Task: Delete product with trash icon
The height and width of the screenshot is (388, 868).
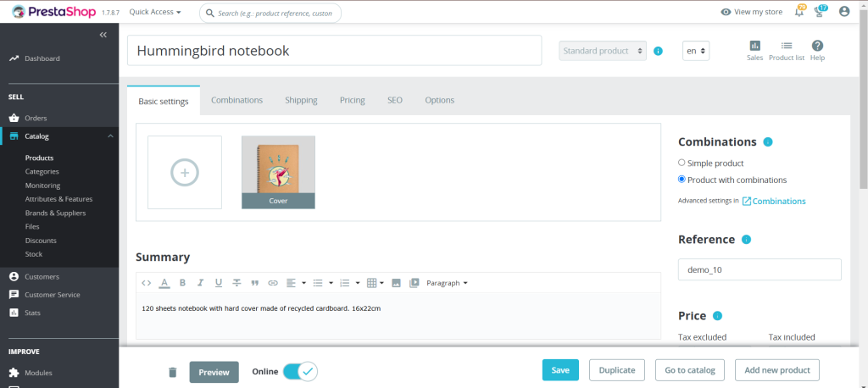Action: [x=173, y=372]
